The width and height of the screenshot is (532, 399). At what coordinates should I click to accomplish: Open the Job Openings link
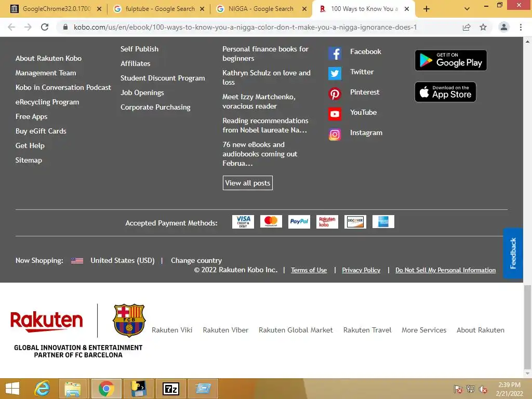point(142,92)
